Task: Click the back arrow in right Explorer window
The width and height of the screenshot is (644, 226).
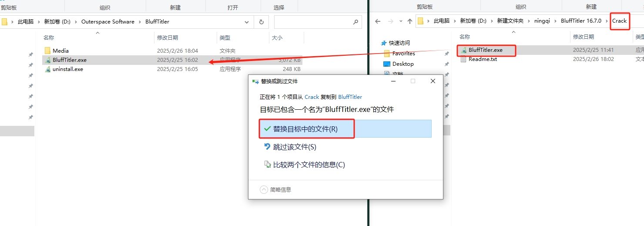Action: coord(378,21)
